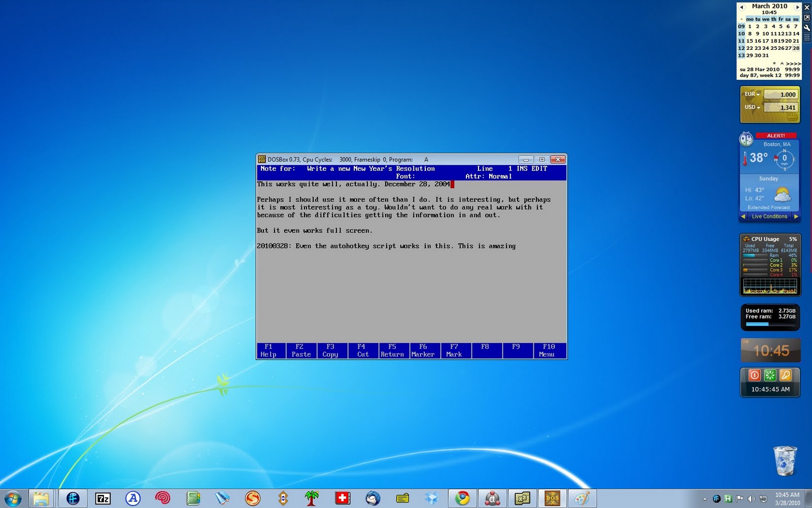Click the next arrow beside Live Conditions
The height and width of the screenshot is (508, 812).
click(x=796, y=216)
